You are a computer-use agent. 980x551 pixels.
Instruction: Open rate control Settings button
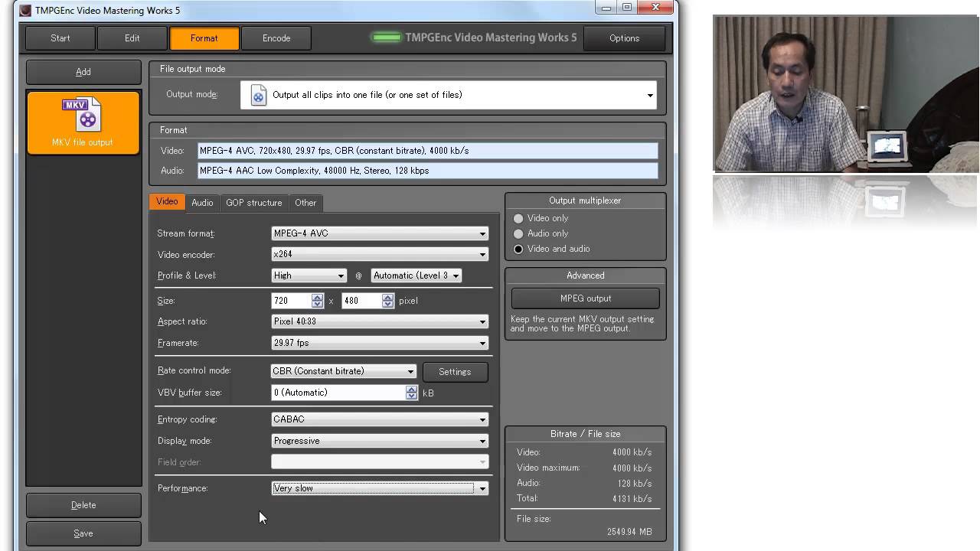tap(455, 372)
